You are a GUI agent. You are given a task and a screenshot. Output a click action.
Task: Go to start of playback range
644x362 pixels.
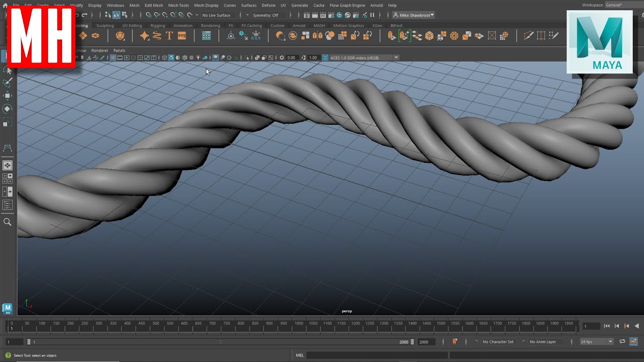point(607,326)
